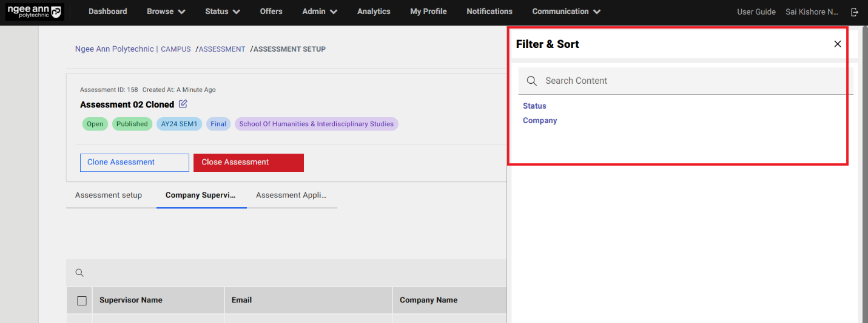Go to the Dashboard menu item

pos(107,12)
